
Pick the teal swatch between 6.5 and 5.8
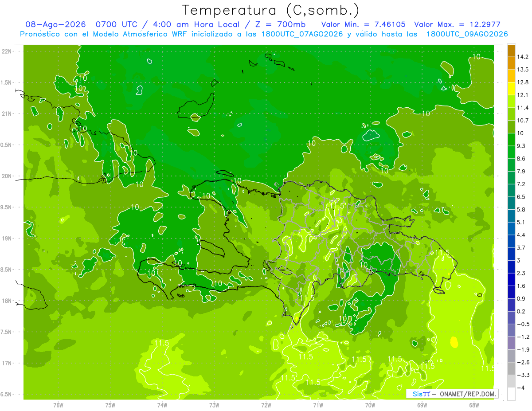click(511, 203)
